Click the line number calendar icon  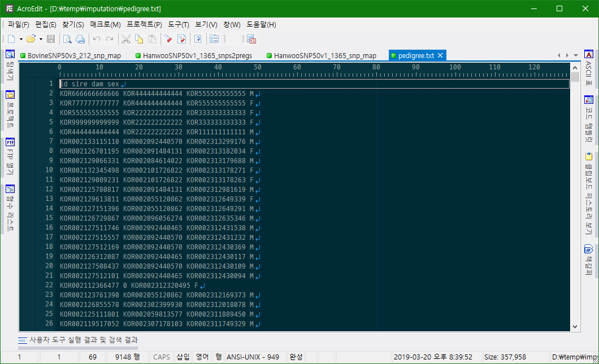[251, 39]
